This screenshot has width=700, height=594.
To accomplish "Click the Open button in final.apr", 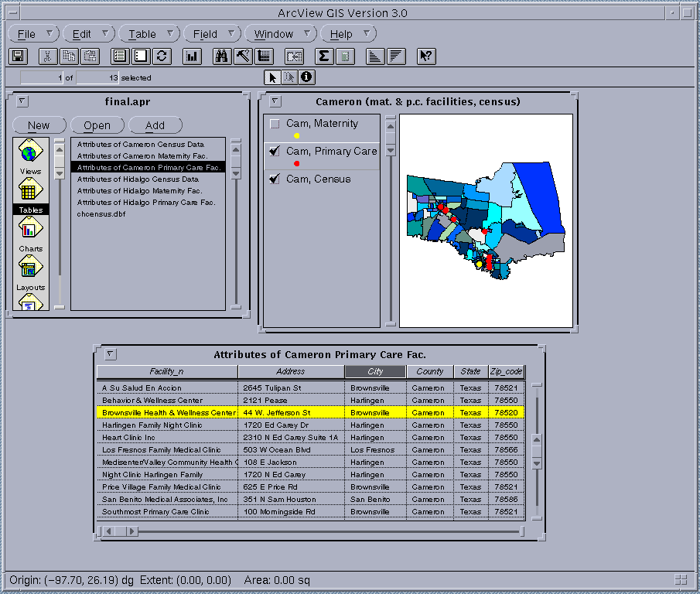I will pyautogui.click(x=97, y=125).
